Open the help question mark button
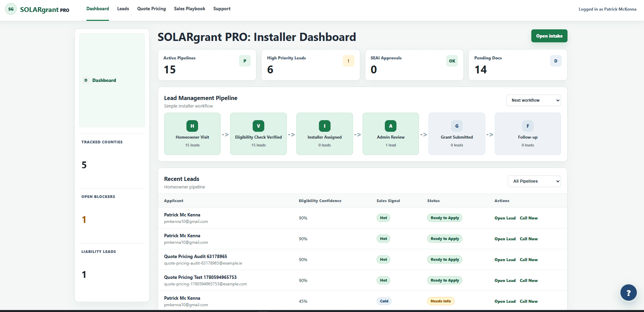Image resolution: width=644 pixels, height=312 pixels. (629, 293)
